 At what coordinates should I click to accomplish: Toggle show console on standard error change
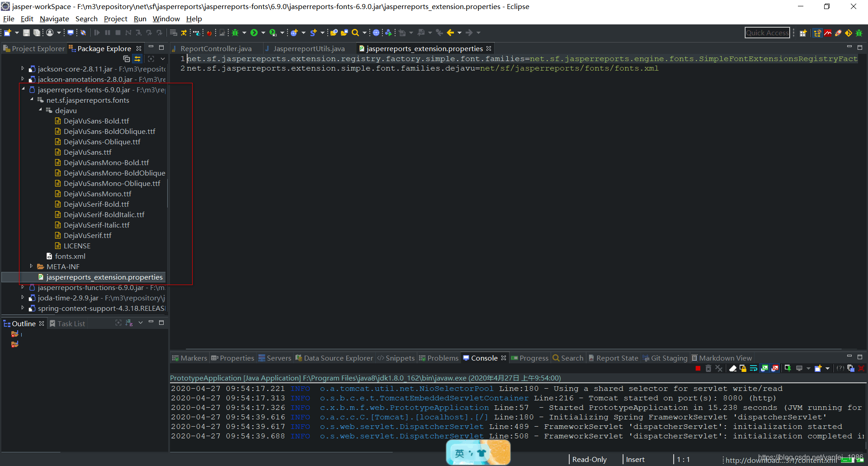pos(775,368)
